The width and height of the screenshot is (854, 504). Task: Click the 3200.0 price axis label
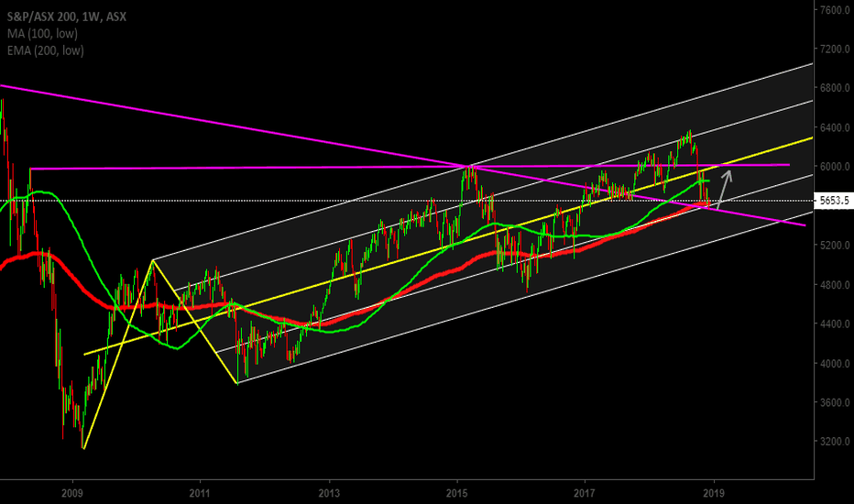(835, 442)
